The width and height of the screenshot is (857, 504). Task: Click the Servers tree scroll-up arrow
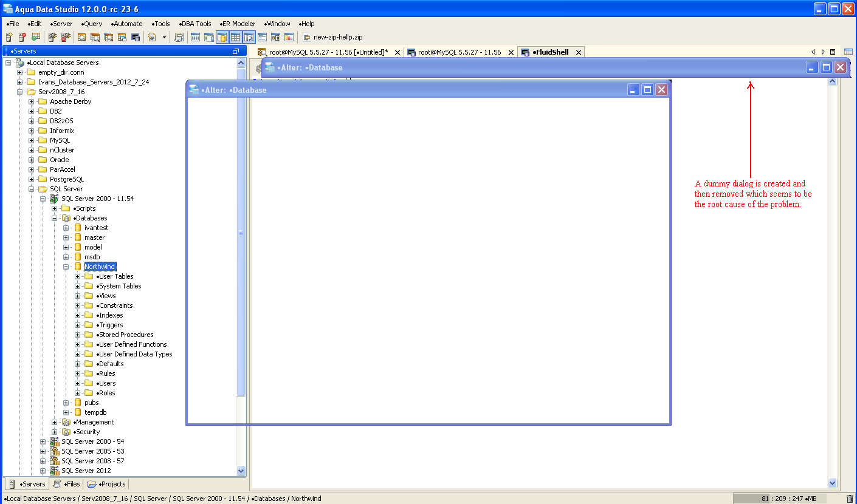pyautogui.click(x=241, y=63)
